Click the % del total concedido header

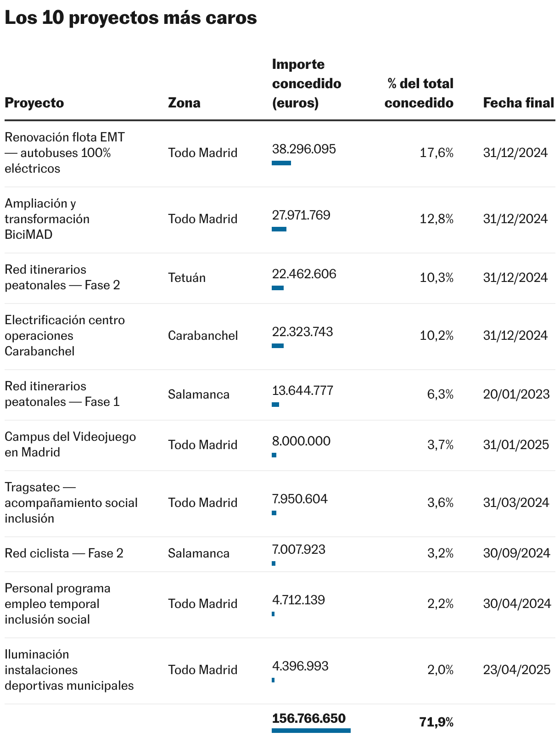tap(419, 93)
